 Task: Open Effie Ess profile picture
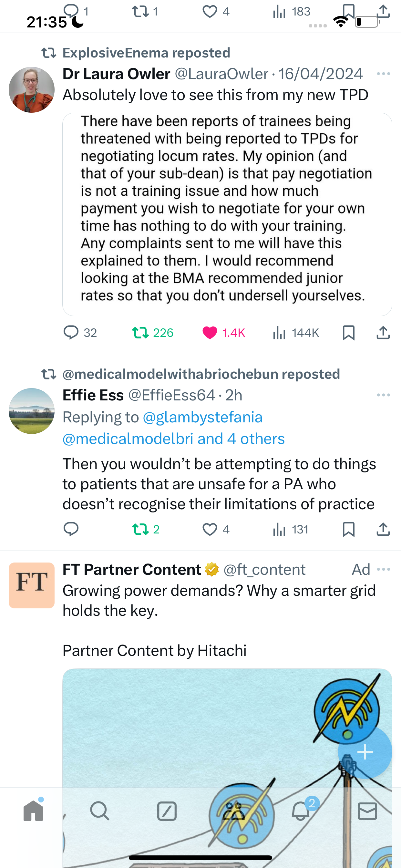click(x=32, y=411)
